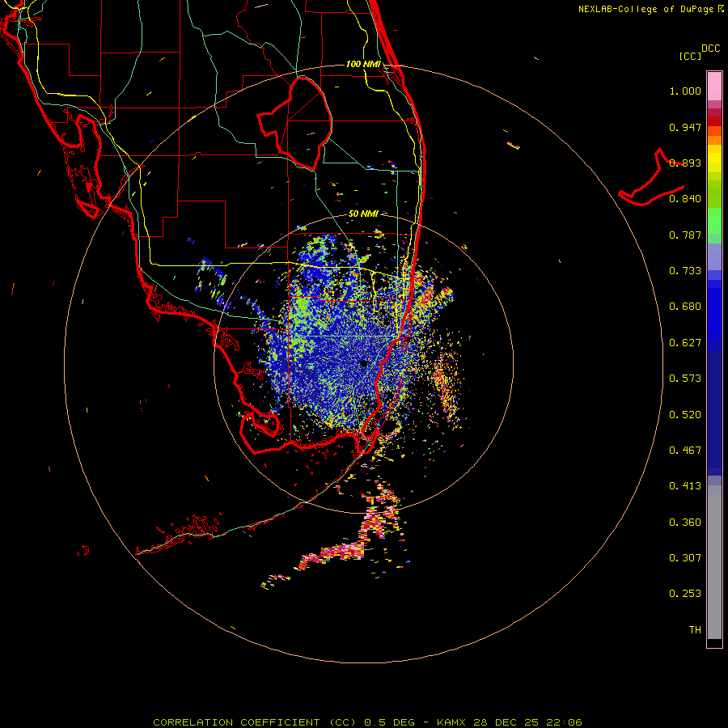Screen dimensions: 728x728
Task: Select the 0.947 legend value
Action: pos(685,127)
